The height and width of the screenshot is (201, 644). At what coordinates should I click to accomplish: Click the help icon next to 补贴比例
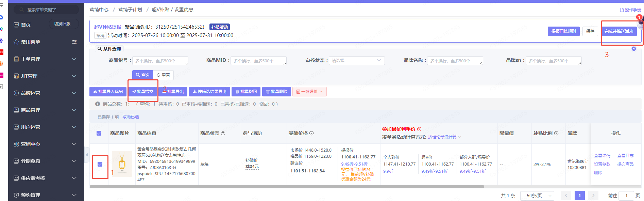[556, 133]
